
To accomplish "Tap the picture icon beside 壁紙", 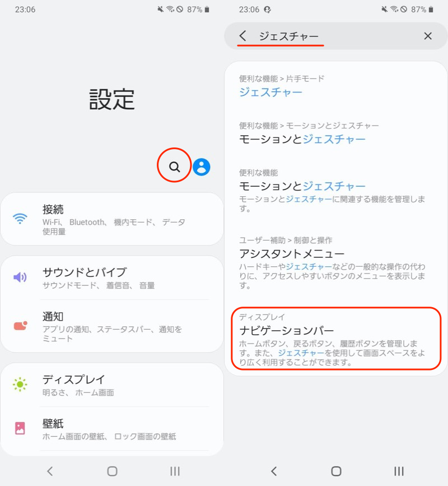I will tap(20, 428).
